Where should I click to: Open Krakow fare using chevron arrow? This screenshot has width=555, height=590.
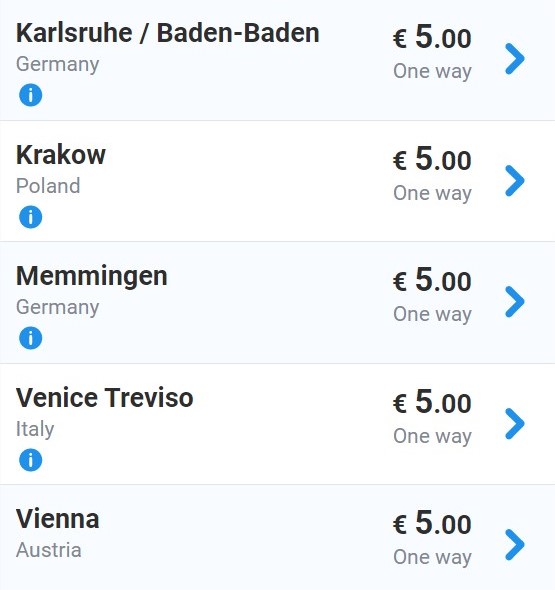515,181
